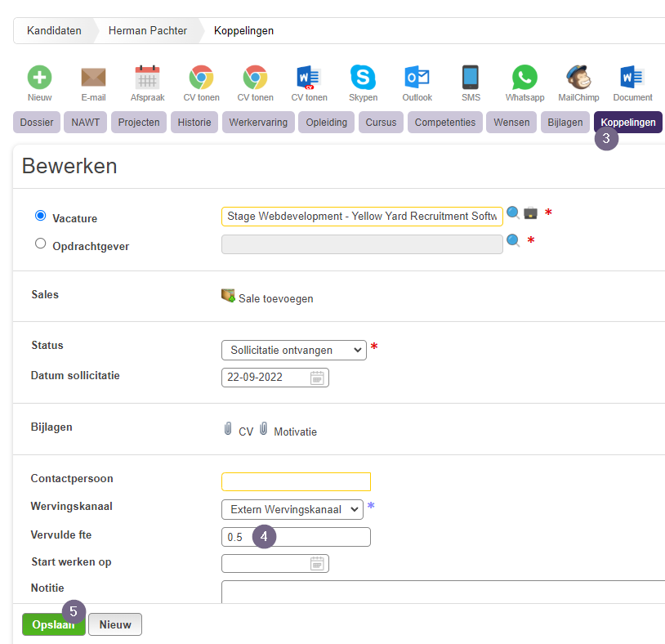
Task: Click the Sale toevoegen link
Action: (275, 298)
